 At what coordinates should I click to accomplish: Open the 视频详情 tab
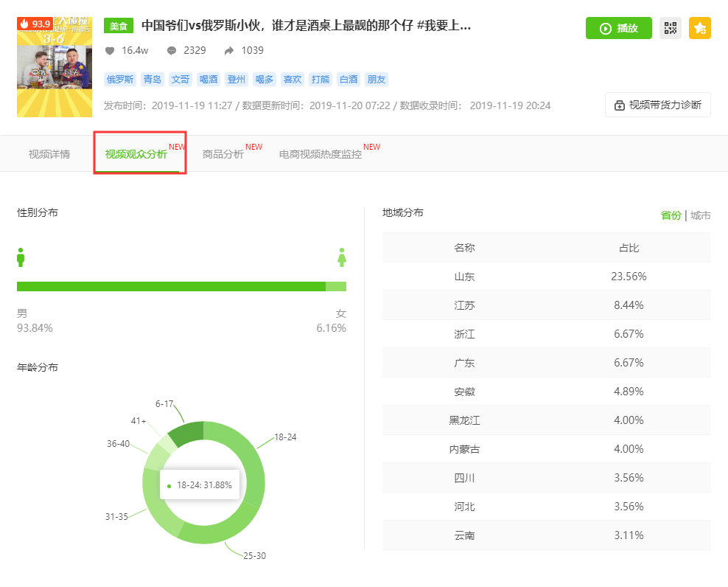coord(49,154)
